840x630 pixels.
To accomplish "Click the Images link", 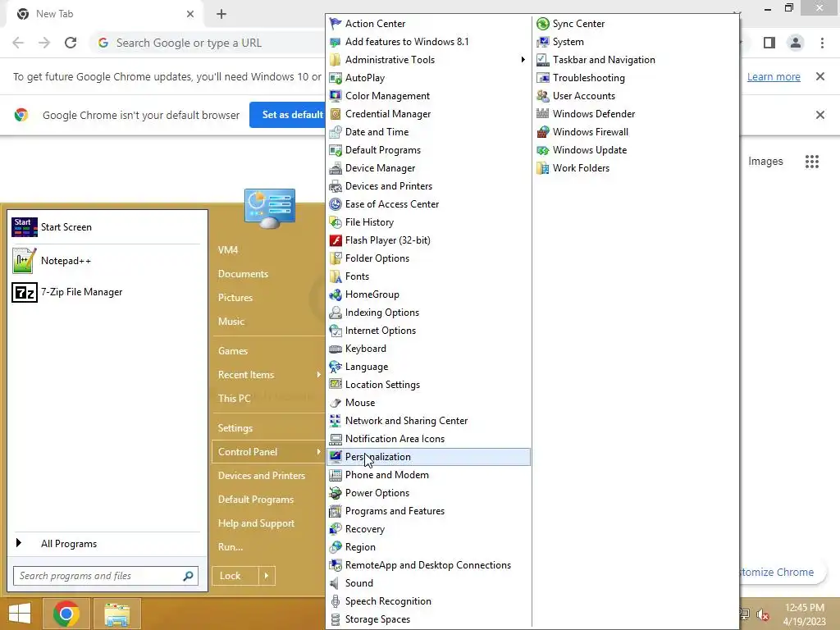I will [x=765, y=162].
